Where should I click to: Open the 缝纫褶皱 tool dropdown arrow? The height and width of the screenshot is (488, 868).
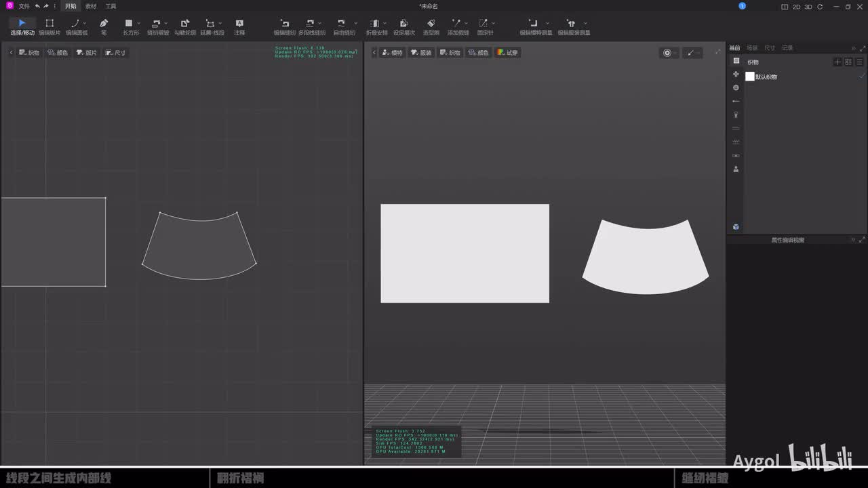coord(166,24)
